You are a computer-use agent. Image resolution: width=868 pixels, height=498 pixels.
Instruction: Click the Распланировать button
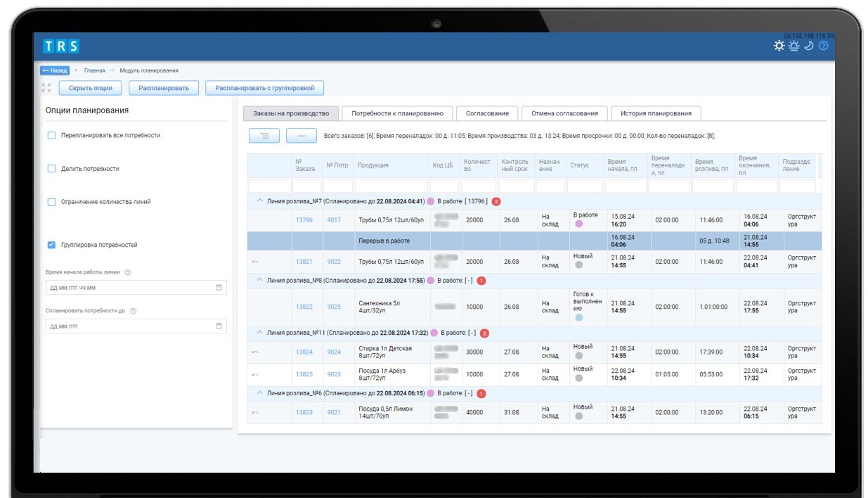[164, 88]
